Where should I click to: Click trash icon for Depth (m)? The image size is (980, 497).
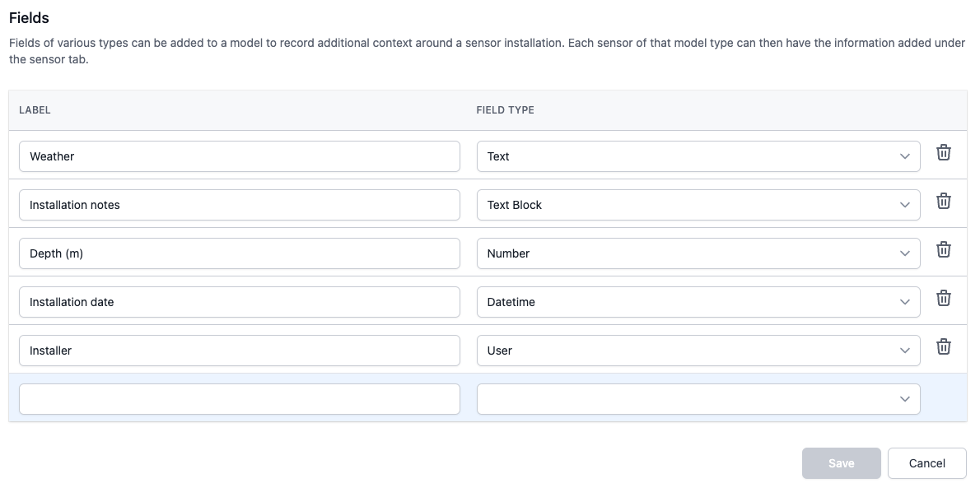tap(944, 250)
